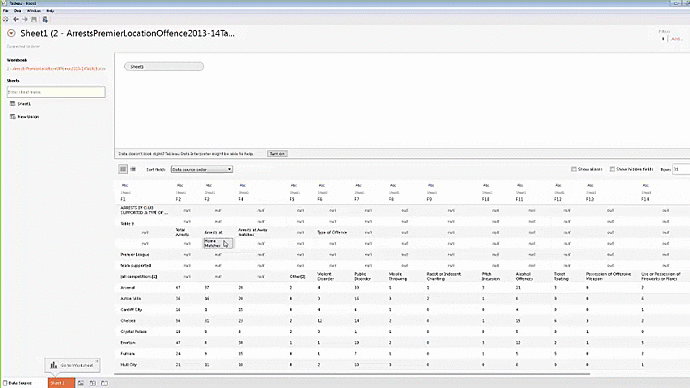Open the Data menu
Viewport: 690px width, 388px height.
pyautogui.click(x=17, y=11)
